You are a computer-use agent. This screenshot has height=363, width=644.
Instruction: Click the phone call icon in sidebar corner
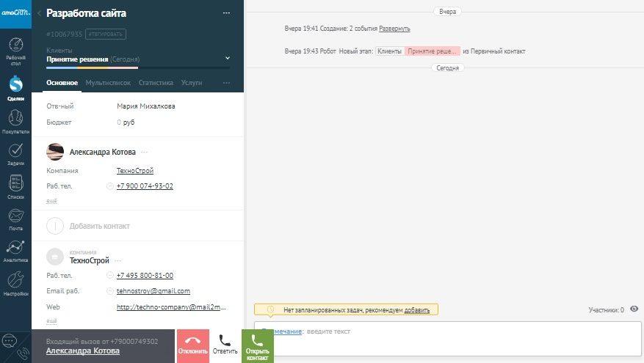pyautogui.click(x=23, y=353)
